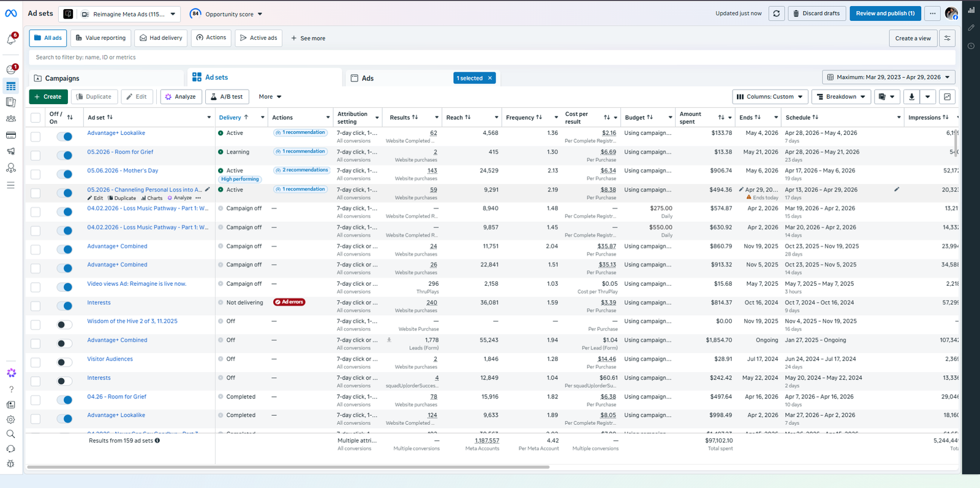The width and height of the screenshot is (980, 488).
Task: Expand the Columns: Custom dropdown
Action: click(x=769, y=97)
